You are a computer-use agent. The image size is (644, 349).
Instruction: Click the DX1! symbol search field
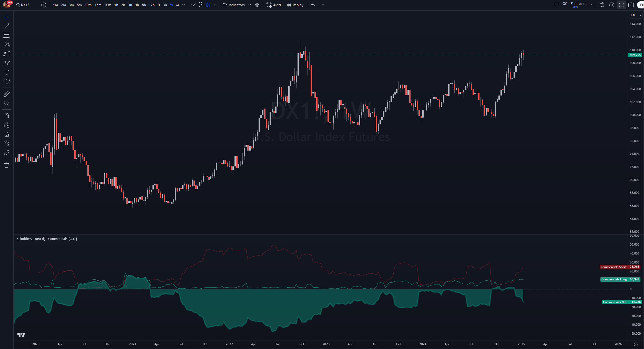pyautogui.click(x=23, y=5)
